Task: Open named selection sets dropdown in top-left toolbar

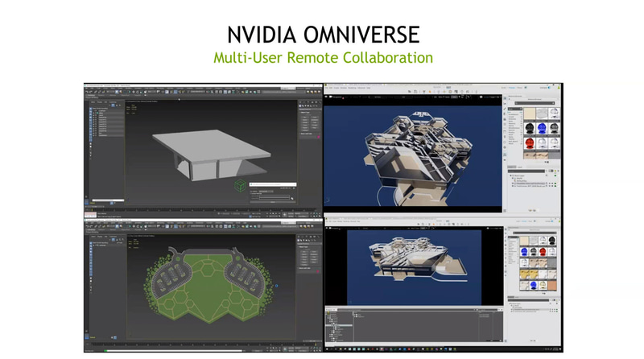Action: point(198,92)
